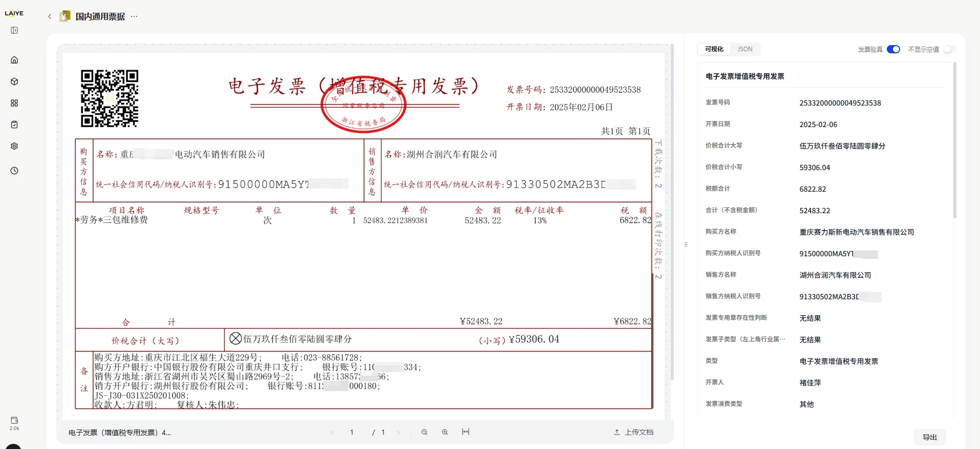Click the results panel scrollbar
This screenshot has width=980, height=449.
pyautogui.click(x=954, y=140)
